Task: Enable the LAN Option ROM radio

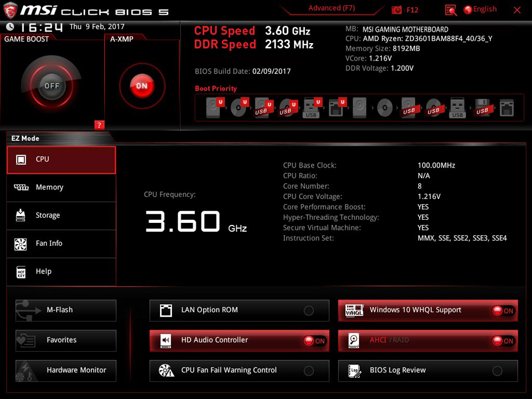Action: coord(309,311)
